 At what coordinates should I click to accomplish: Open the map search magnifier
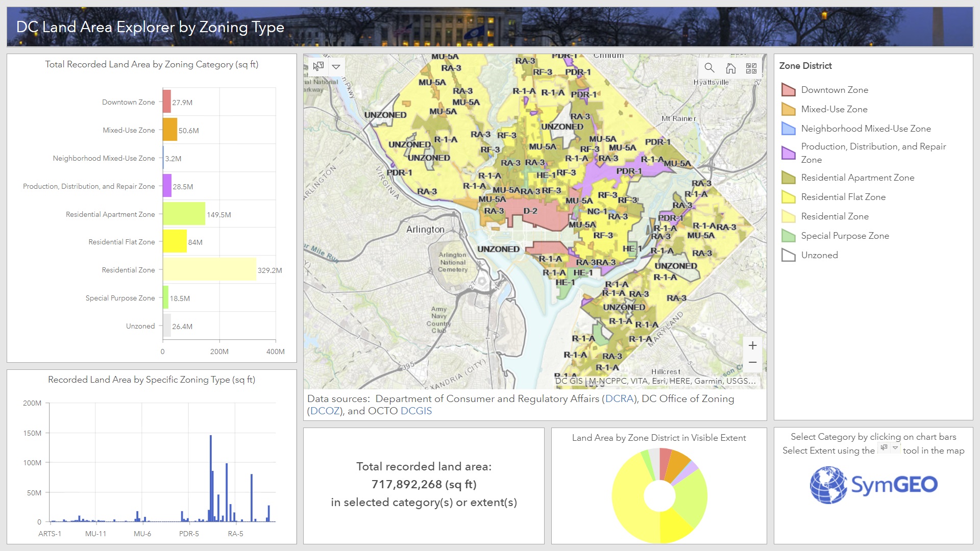point(709,68)
